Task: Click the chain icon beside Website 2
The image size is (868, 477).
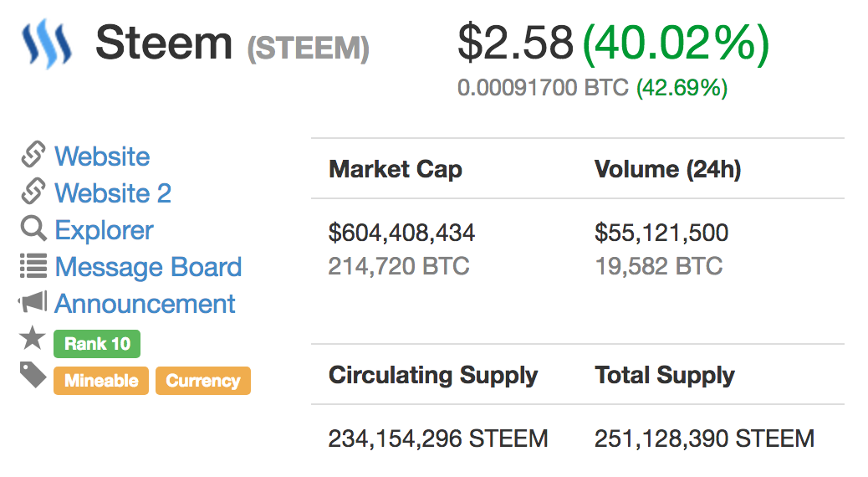Action: (33, 192)
